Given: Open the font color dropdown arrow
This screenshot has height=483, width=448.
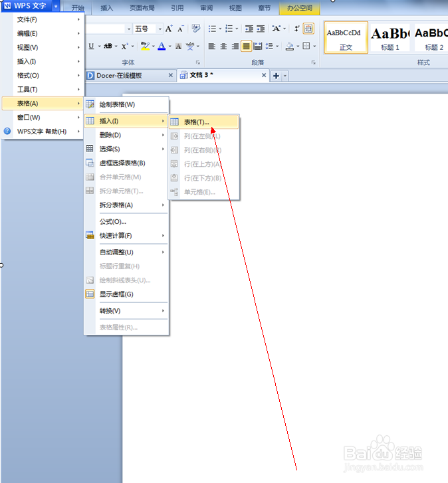Looking at the screenshot, I should (169, 47).
